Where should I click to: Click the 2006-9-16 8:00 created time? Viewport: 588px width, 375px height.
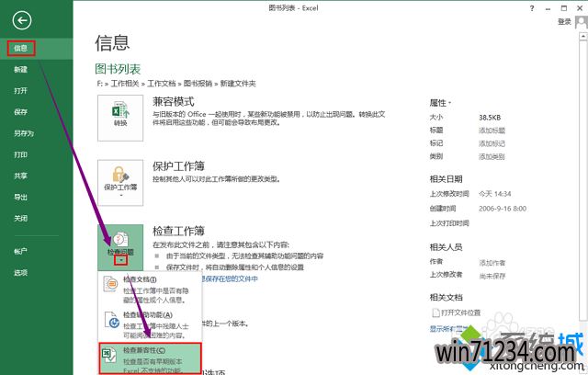[x=503, y=209]
